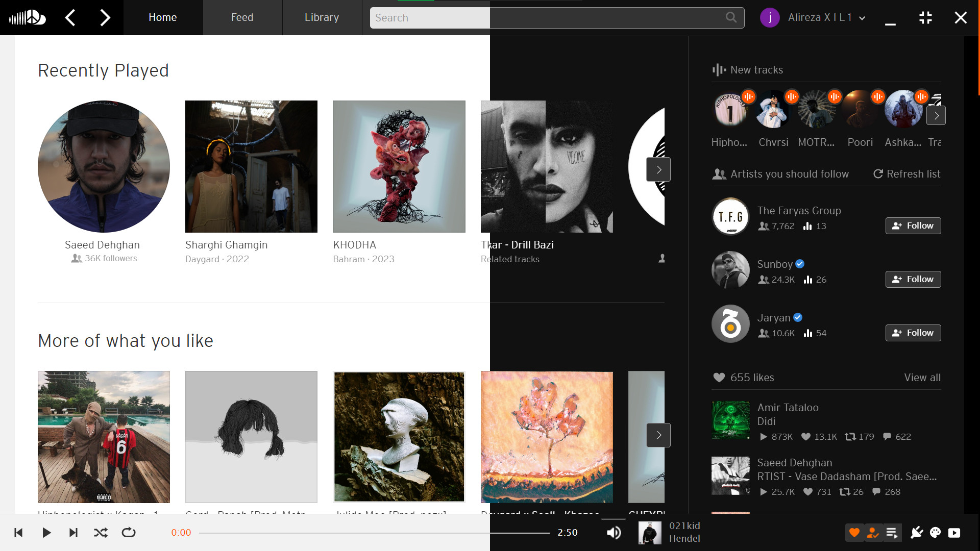This screenshot has height=551, width=980.
Task: Open the plugins plug icon
Action: point(917,533)
